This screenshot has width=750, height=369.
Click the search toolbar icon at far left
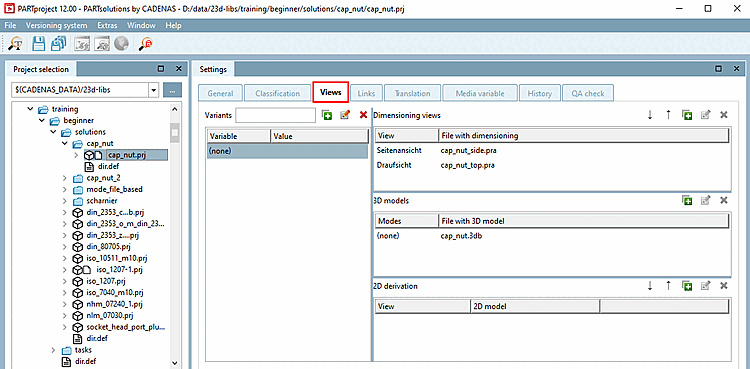tap(15, 44)
